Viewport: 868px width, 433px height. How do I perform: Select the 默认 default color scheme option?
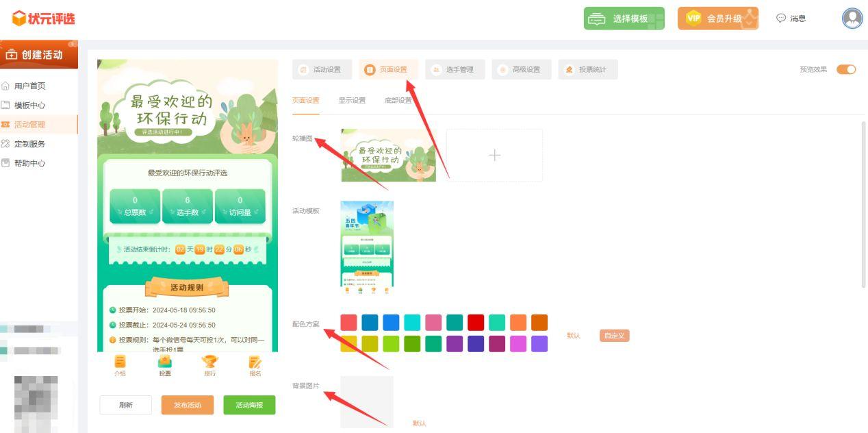tap(574, 336)
